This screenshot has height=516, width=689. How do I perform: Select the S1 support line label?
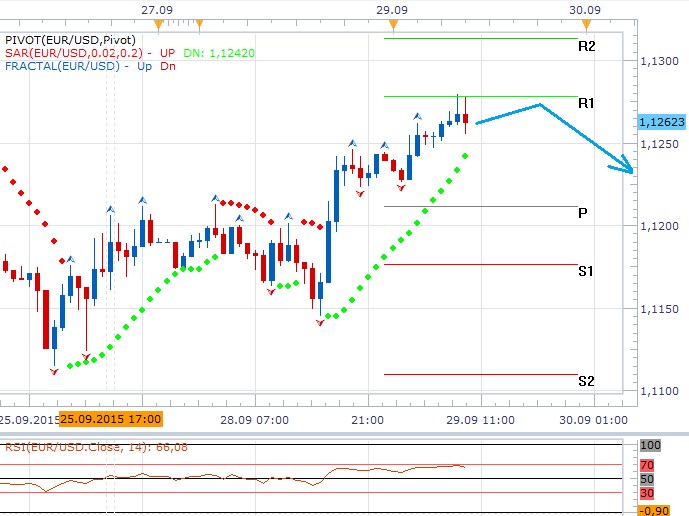pyautogui.click(x=586, y=271)
